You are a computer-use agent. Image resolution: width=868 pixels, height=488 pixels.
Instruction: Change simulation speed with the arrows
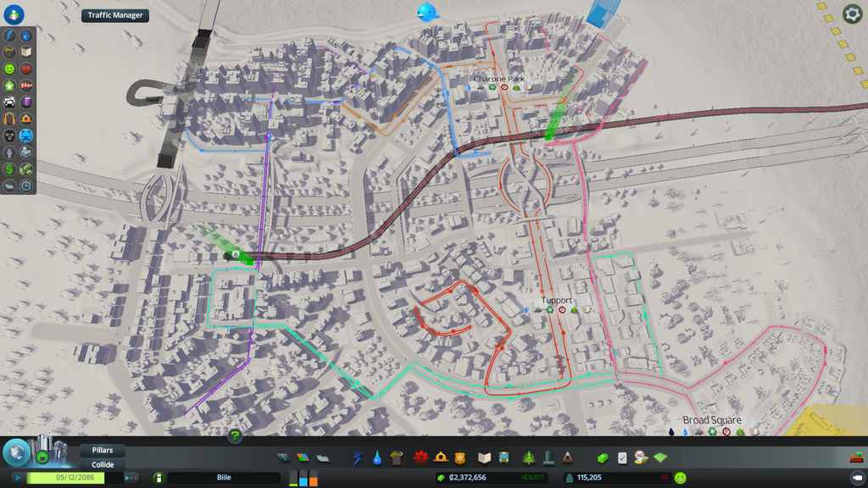(131, 478)
